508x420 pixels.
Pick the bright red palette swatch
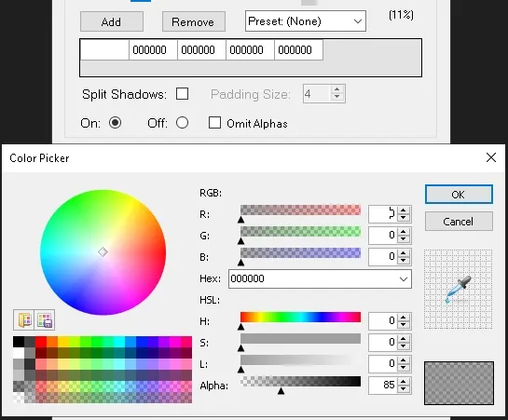point(40,342)
